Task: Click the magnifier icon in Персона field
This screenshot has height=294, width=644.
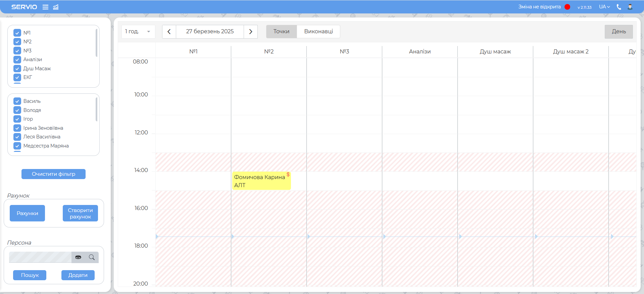Action: [x=92, y=257]
